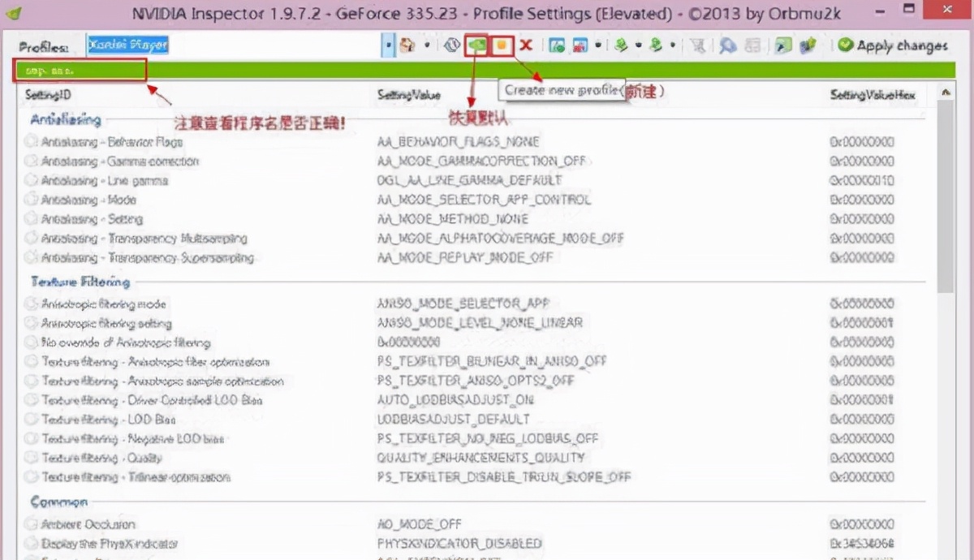Toggle the orange square restore-default indicator
Screen dimensions: 974x560
click(501, 46)
